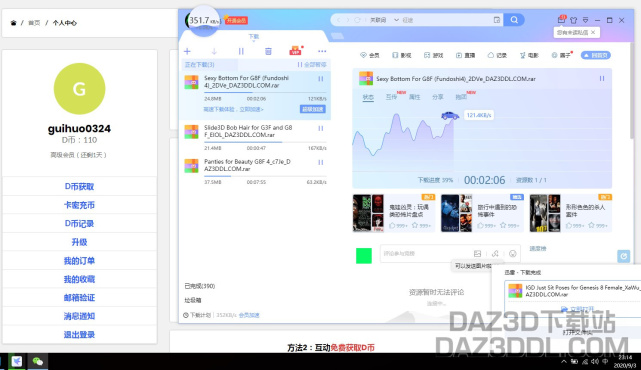Pause the file from the detail panel header
This screenshot has width=641, height=370.
602,78
